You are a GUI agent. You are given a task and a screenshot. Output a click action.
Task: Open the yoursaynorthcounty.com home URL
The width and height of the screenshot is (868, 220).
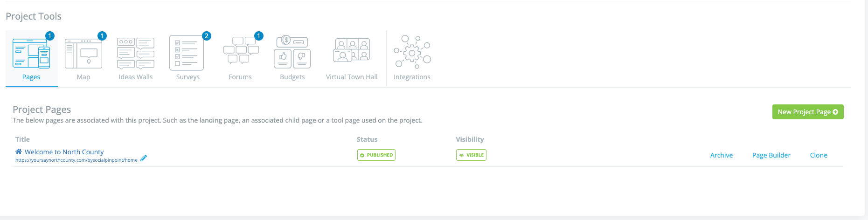pyautogui.click(x=76, y=160)
